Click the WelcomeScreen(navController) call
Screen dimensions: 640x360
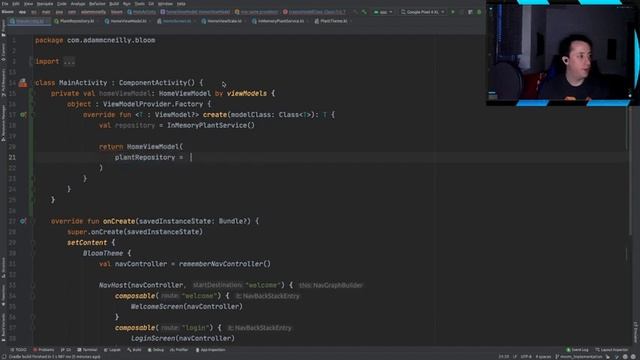187,307
